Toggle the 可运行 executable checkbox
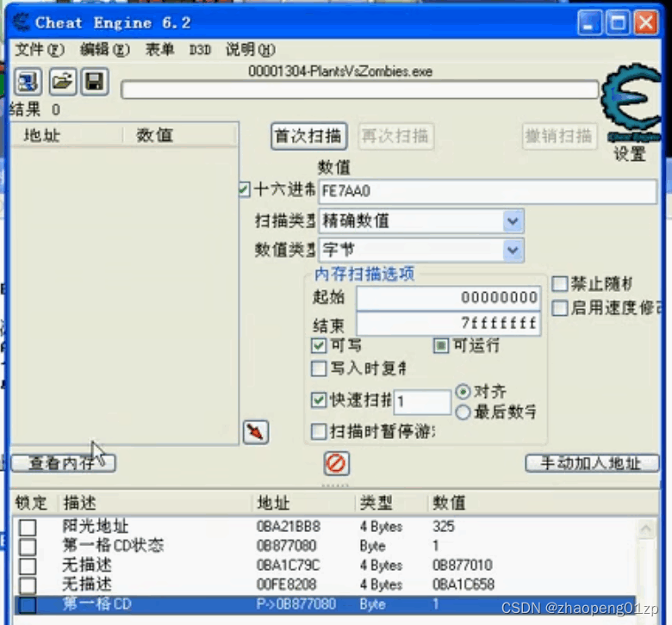 point(441,345)
